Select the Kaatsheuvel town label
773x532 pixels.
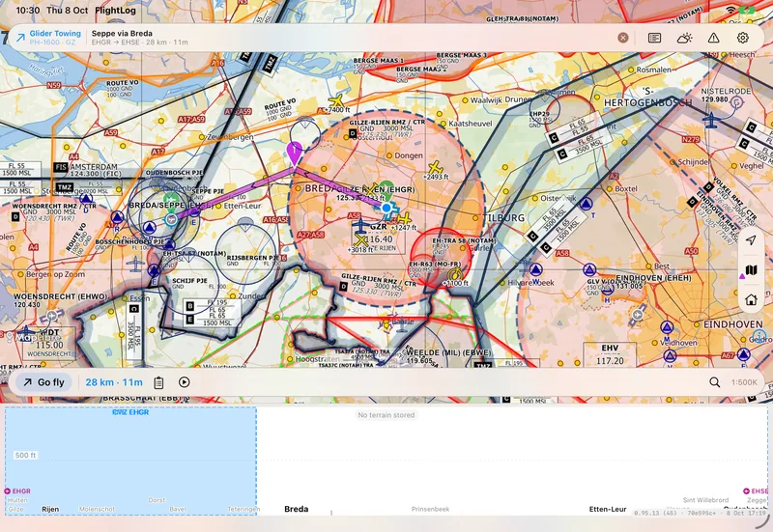pyautogui.click(x=470, y=124)
